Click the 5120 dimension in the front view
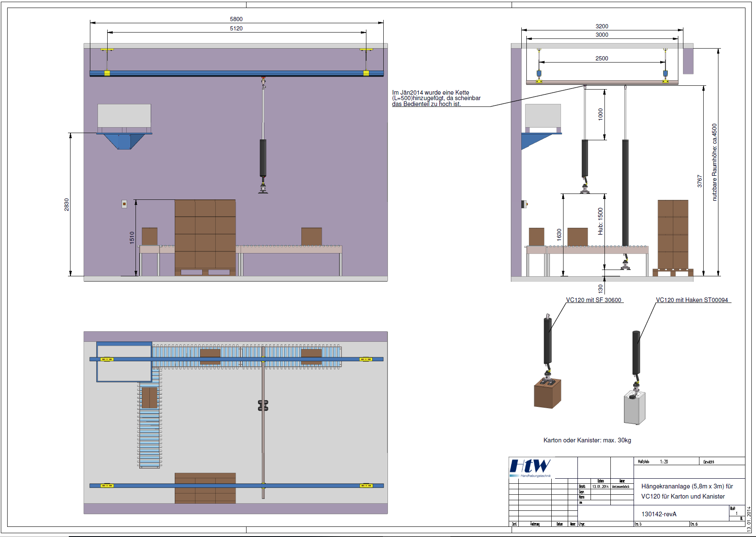Viewport: 756px width, 537px height. click(x=236, y=28)
